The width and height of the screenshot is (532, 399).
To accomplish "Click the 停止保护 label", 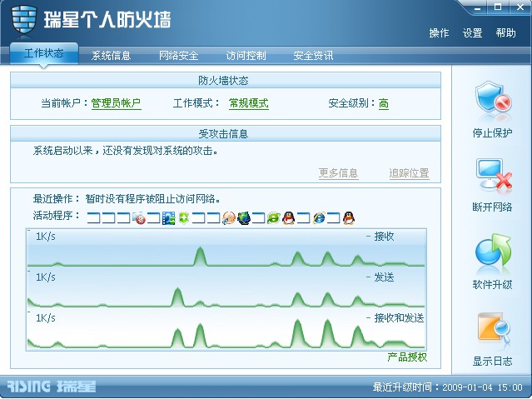I will 492,132.
